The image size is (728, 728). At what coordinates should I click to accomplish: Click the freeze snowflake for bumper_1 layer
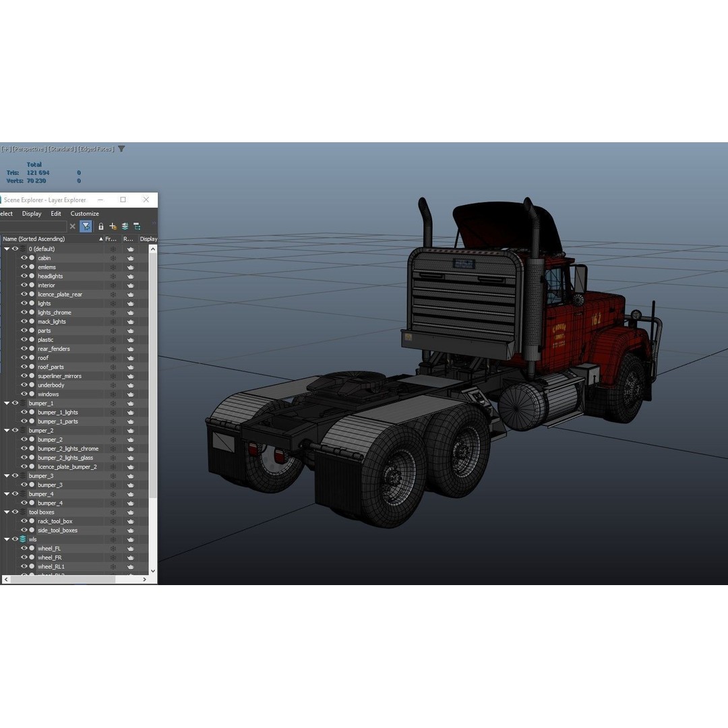click(113, 404)
